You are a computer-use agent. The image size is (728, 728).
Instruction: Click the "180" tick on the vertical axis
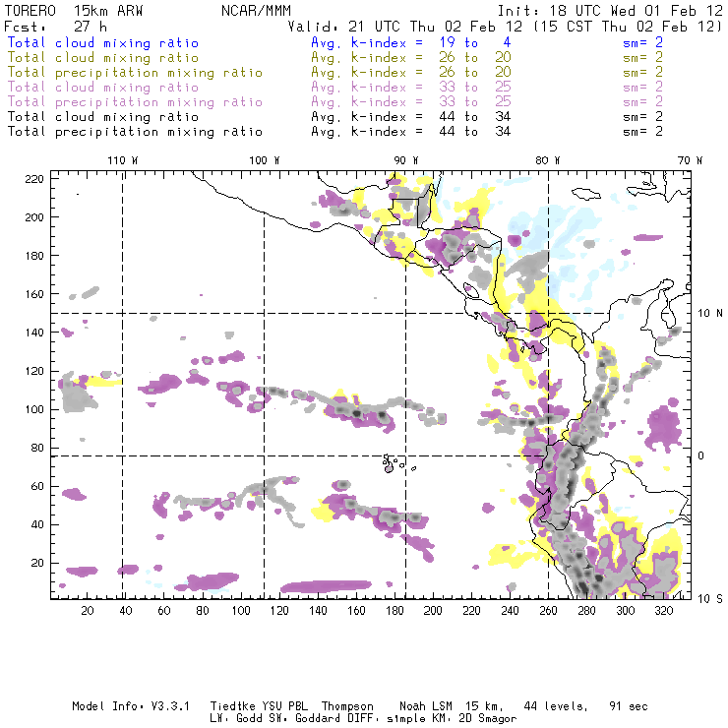click(x=34, y=256)
